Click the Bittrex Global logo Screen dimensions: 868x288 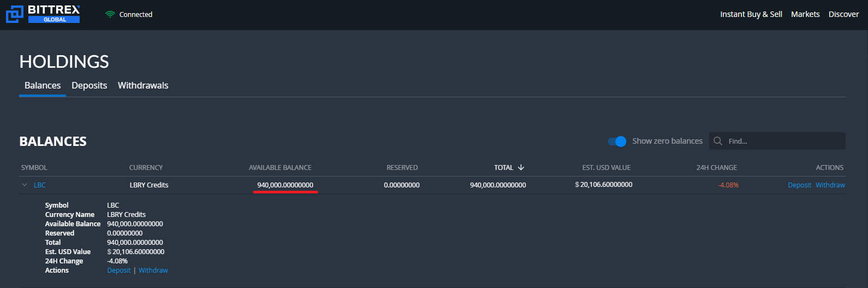[x=43, y=14]
